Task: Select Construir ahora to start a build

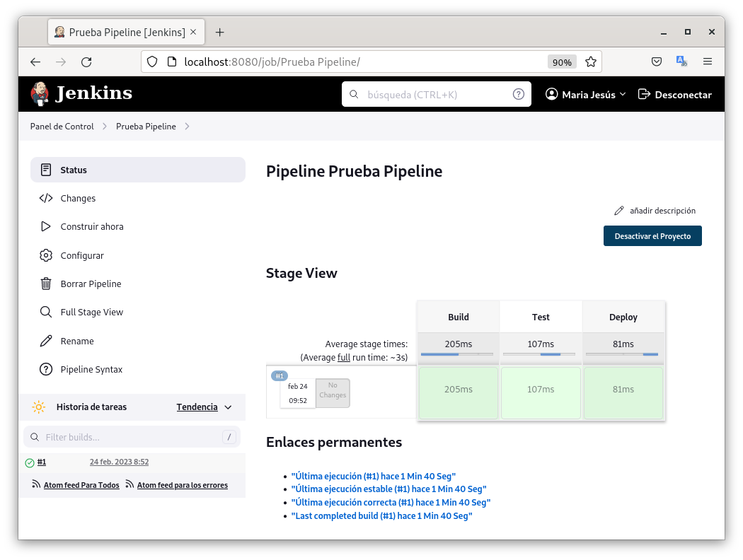Action: click(x=92, y=227)
